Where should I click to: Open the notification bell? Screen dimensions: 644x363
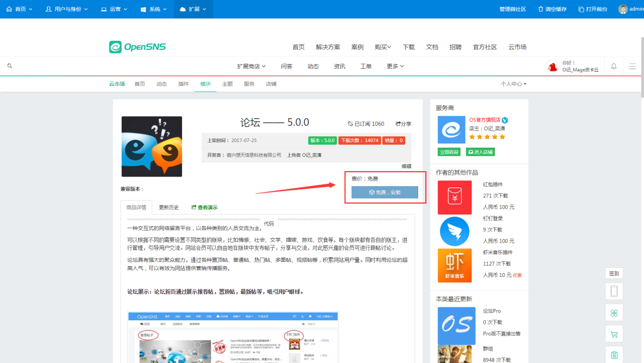pos(614,66)
